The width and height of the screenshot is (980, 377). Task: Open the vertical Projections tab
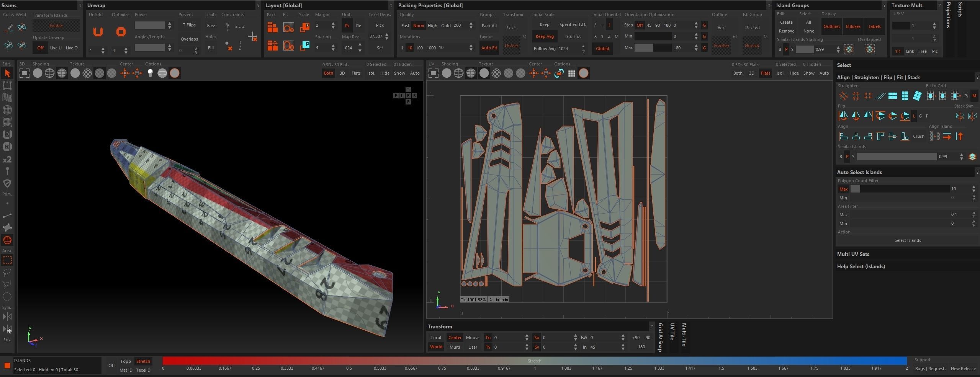(948, 15)
